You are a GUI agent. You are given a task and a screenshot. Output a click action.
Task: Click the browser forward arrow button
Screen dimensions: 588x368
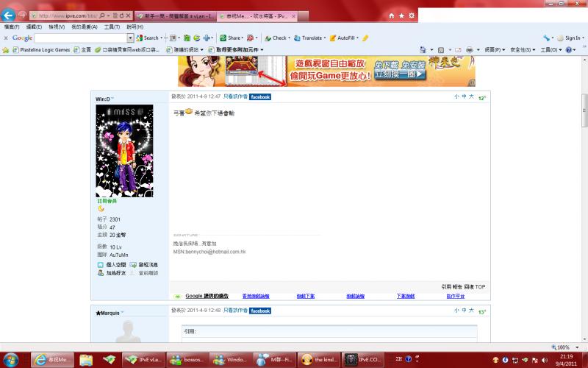[22, 15]
